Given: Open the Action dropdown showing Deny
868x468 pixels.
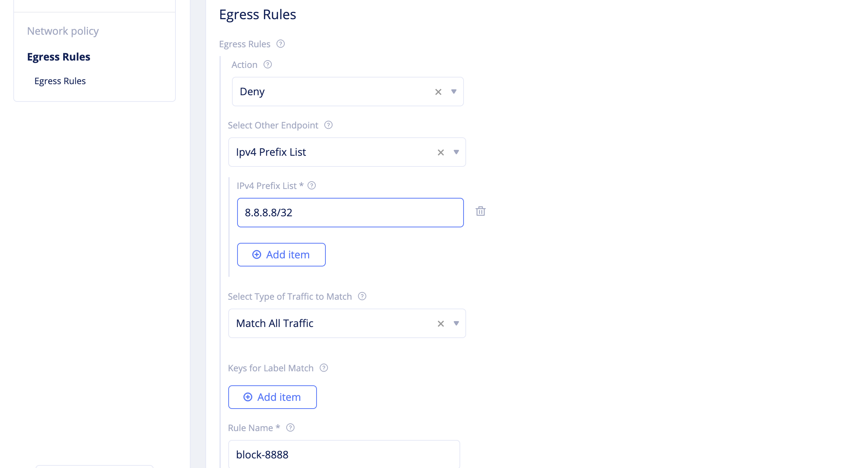Looking at the screenshot, I should [454, 92].
